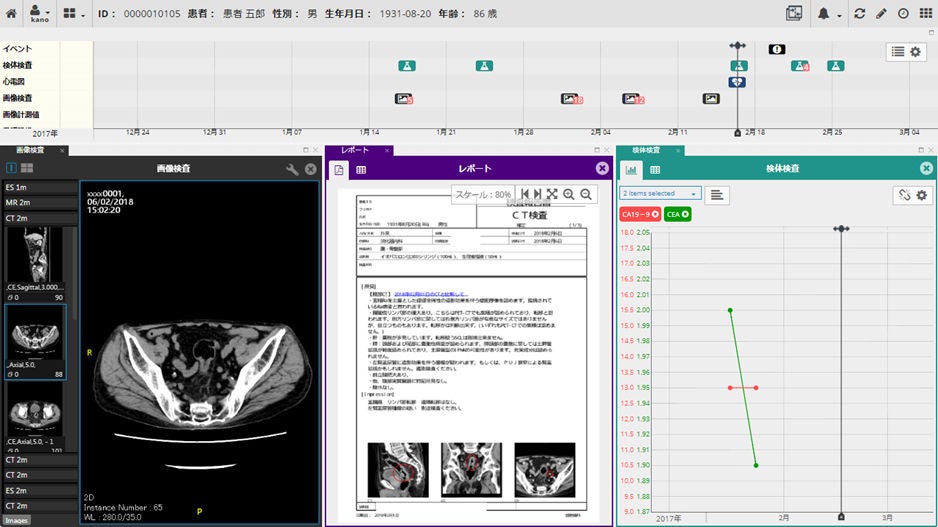Open the kano user account menu
This screenshot has width=938, height=527.
click(x=39, y=13)
